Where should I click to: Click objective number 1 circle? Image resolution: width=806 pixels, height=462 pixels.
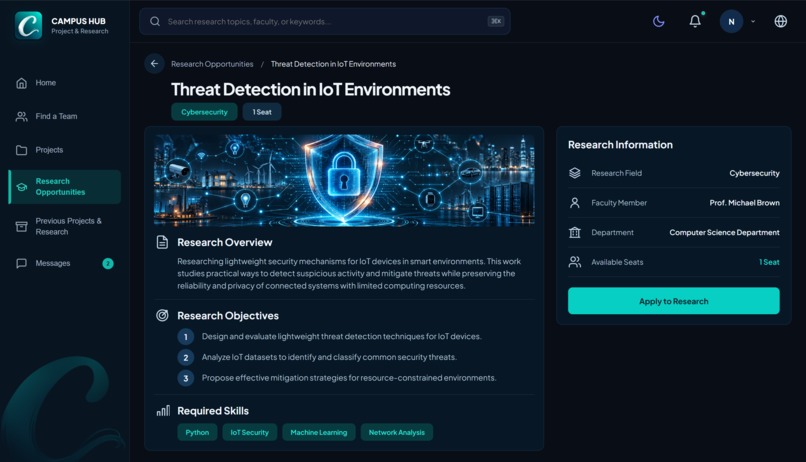[186, 337]
